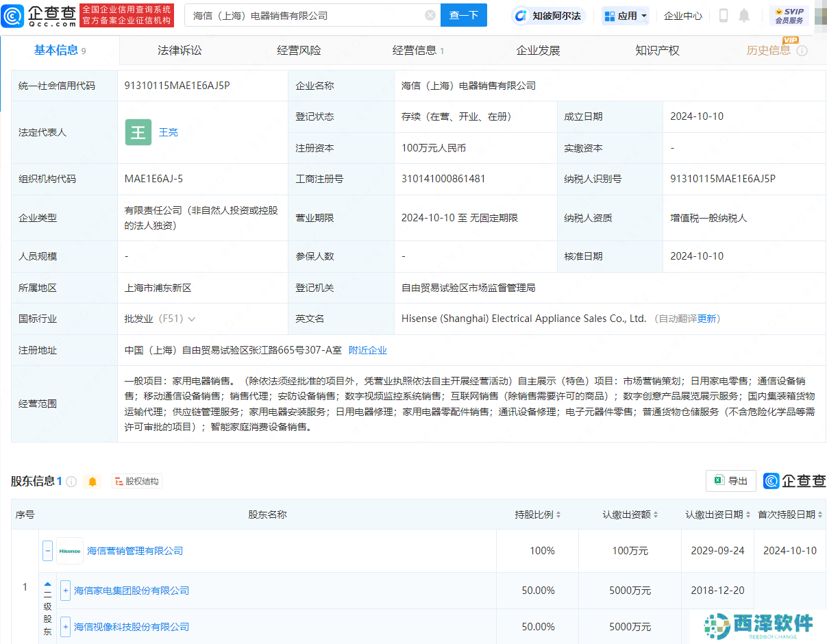This screenshot has height=644, width=827.
Task: Expand 海信视像科技股份有限公司 row
Action: 65,627
